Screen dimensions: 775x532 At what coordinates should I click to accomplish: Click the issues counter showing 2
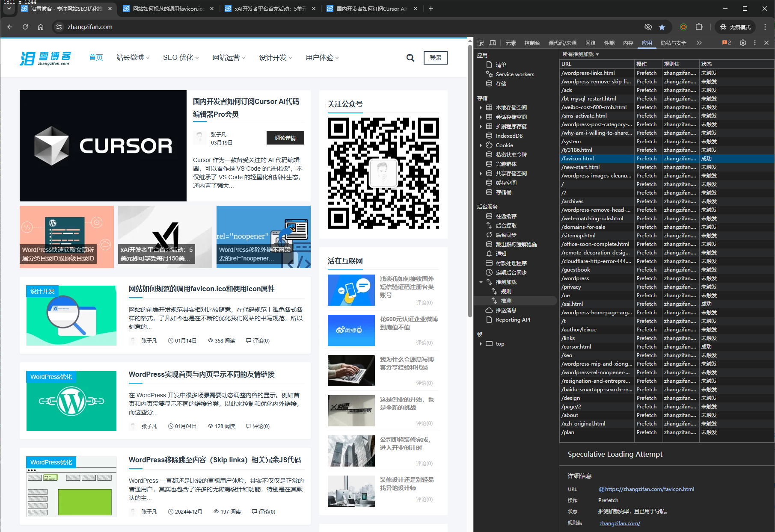coord(727,43)
